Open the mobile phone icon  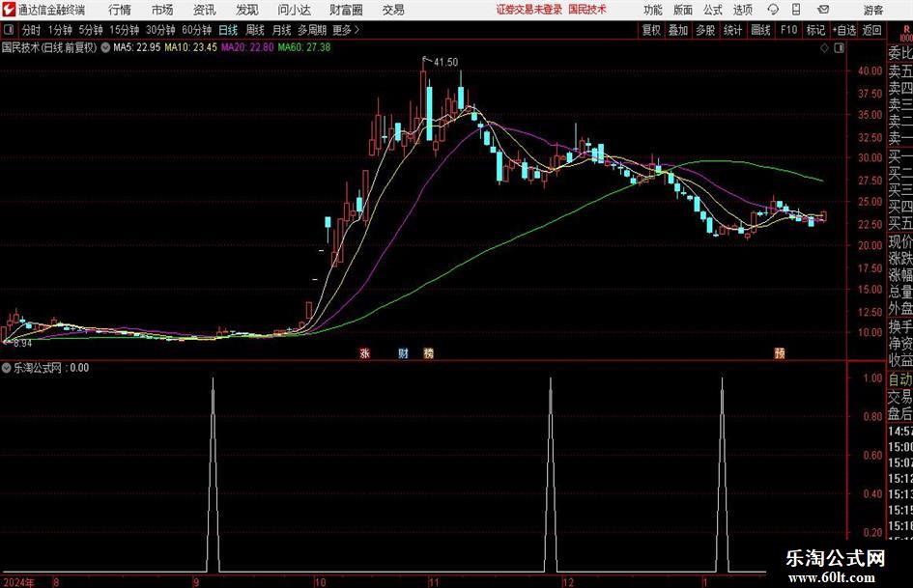click(796, 10)
